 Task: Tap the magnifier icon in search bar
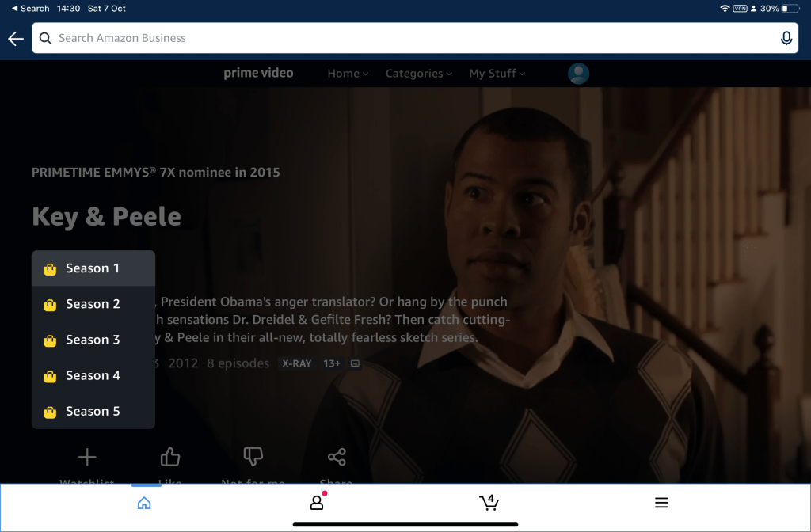(45, 38)
